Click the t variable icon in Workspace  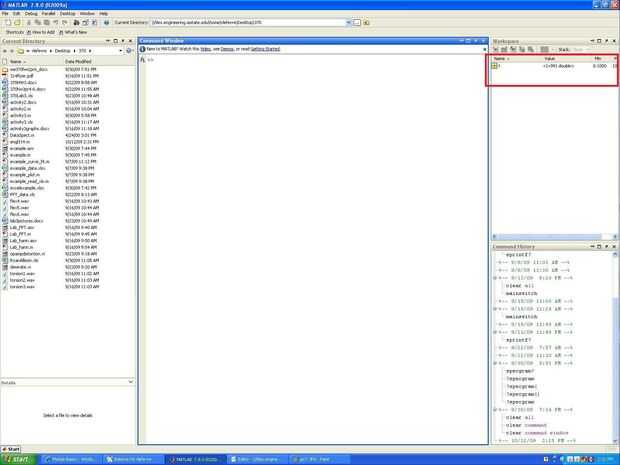494,66
